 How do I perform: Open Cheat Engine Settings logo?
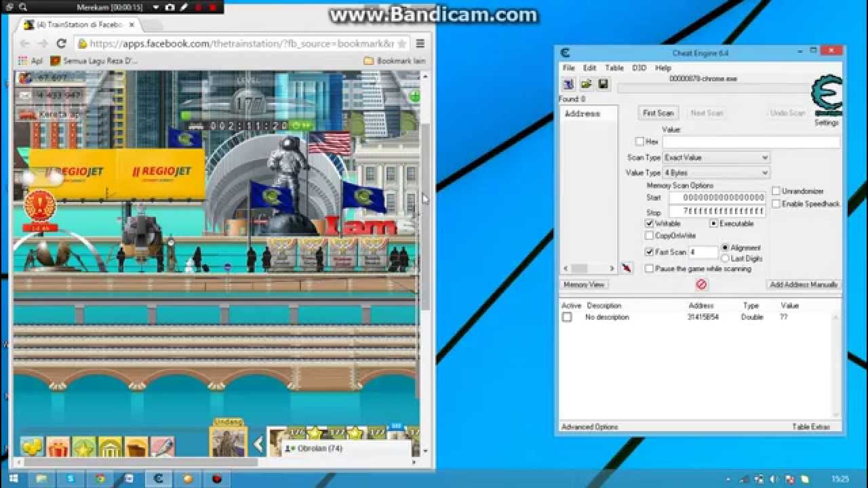[827, 97]
